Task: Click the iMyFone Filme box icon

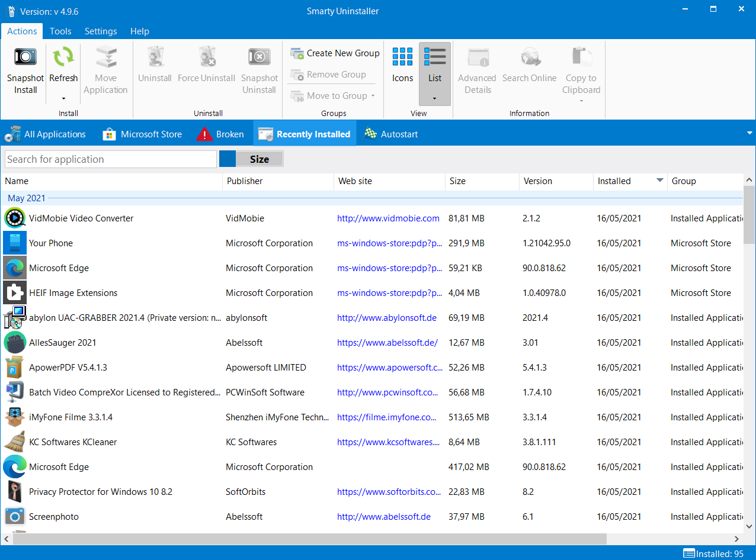Action: tap(14, 417)
